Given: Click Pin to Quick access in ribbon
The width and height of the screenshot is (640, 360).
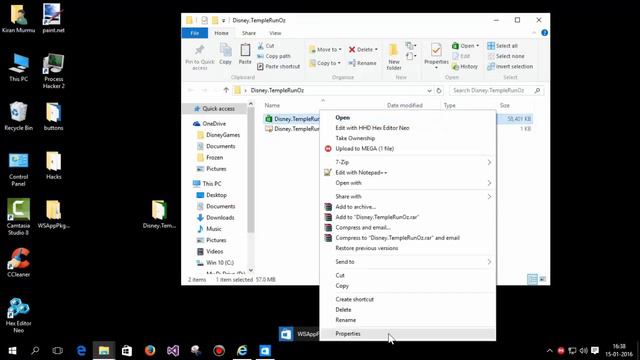Looking at the screenshot, I should click(x=200, y=57).
